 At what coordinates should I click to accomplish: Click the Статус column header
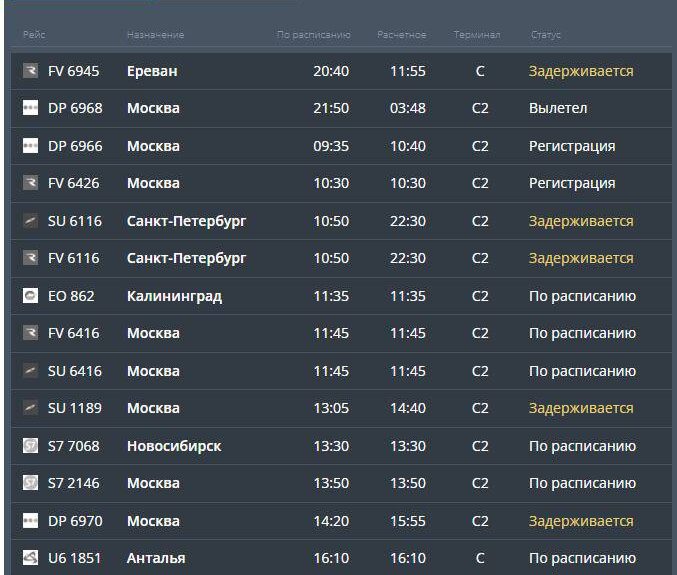coord(546,35)
